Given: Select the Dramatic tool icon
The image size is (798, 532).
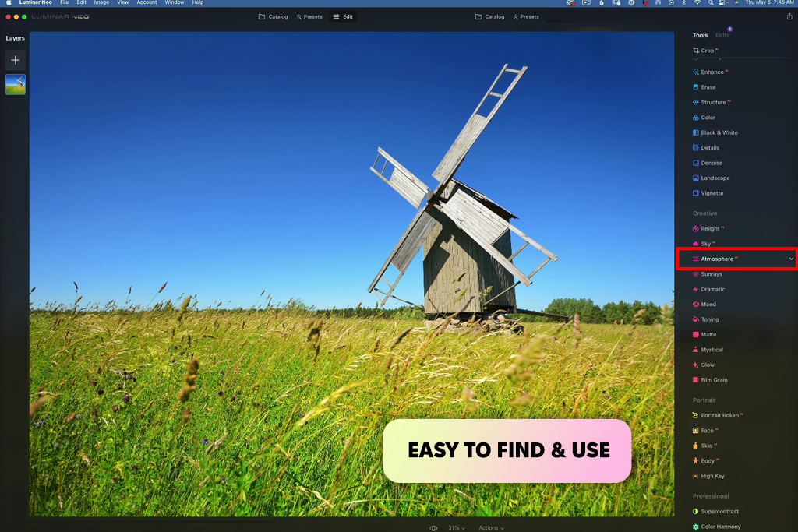Looking at the screenshot, I should [696, 290].
